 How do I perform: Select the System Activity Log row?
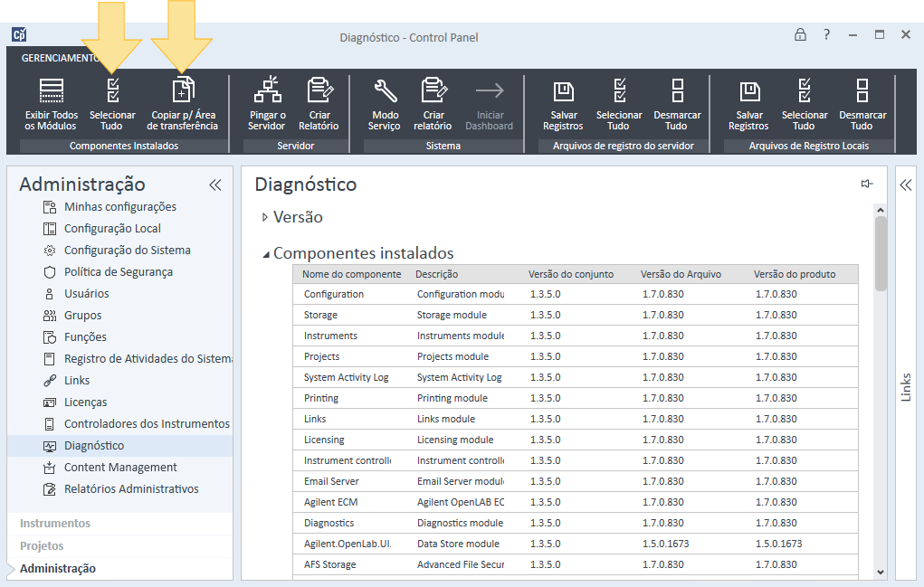pyautogui.click(x=576, y=377)
